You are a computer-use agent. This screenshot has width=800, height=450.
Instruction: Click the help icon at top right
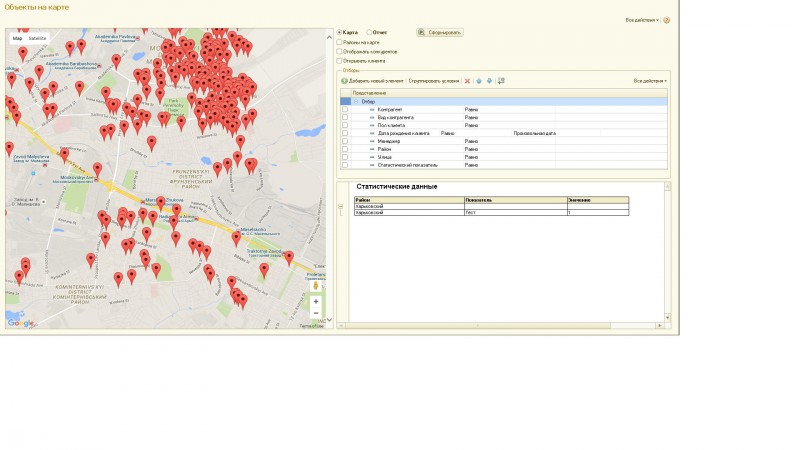[x=666, y=19]
